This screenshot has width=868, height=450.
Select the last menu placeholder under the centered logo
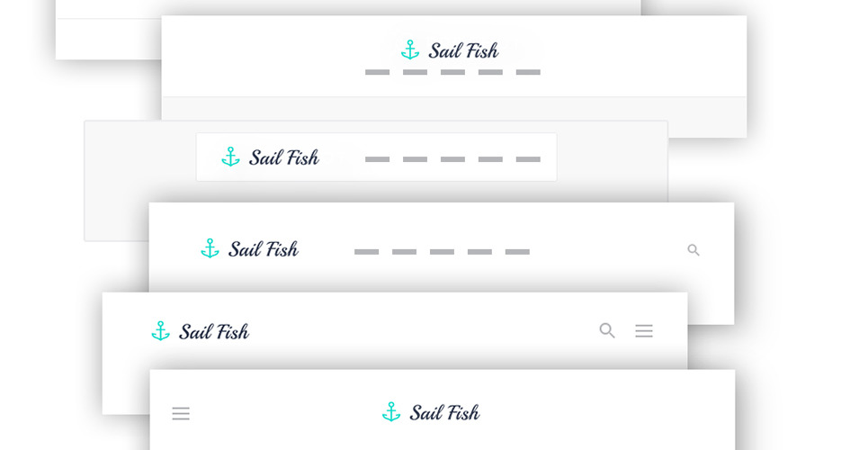coord(528,72)
